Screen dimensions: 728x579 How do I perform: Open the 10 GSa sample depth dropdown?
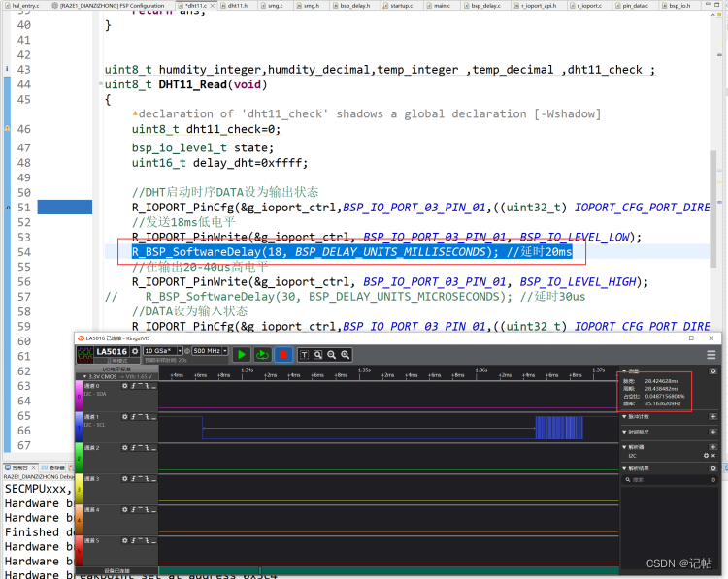tap(180, 351)
